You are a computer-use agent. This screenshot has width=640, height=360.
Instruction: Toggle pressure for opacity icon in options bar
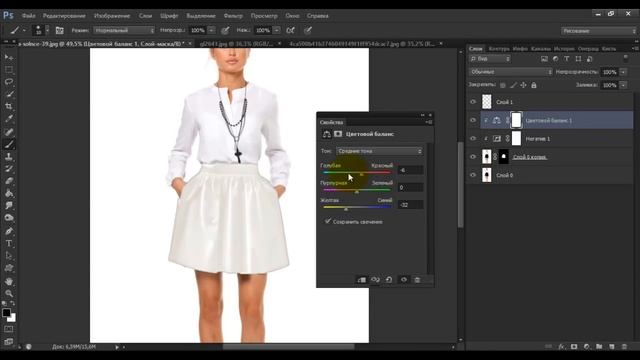225,31
